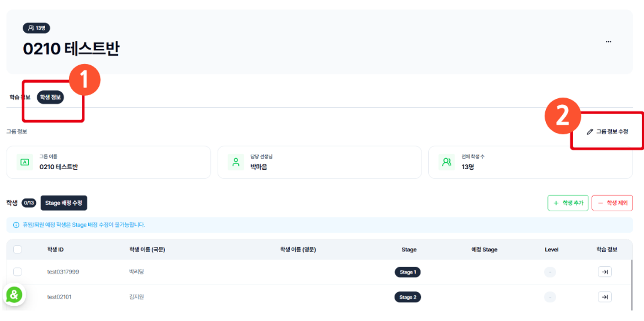Viewport: 644px width, 321px height.
Task: Check the box for student test0317999
Action: point(17,272)
